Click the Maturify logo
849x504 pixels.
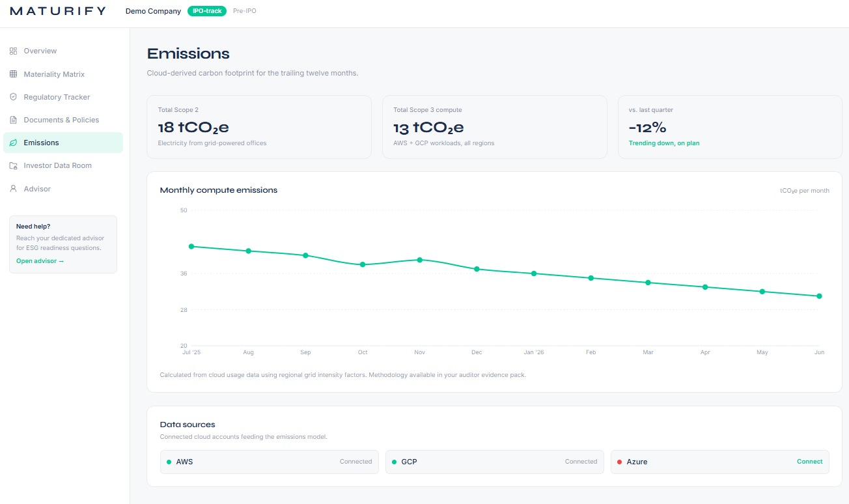(x=58, y=11)
